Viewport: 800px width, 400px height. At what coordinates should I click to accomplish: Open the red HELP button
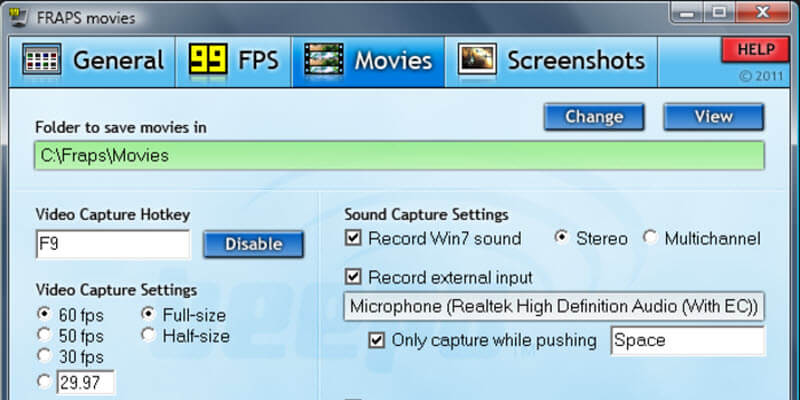[x=756, y=50]
